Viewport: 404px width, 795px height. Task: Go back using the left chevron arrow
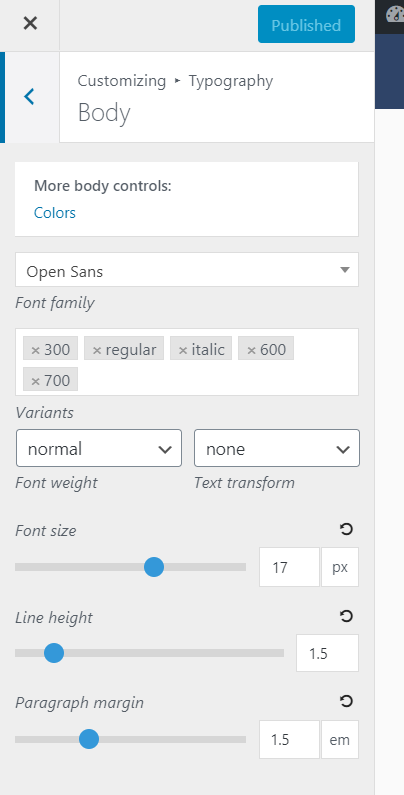click(x=30, y=96)
